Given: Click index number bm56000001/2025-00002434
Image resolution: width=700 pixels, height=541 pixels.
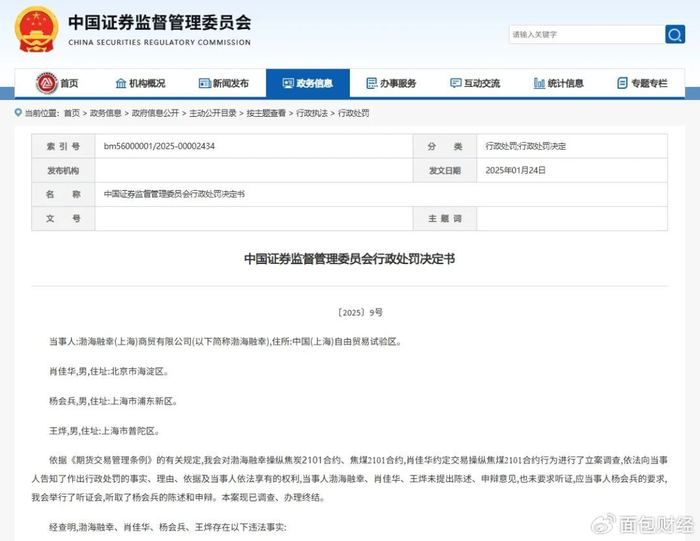Looking at the screenshot, I should [x=159, y=146].
